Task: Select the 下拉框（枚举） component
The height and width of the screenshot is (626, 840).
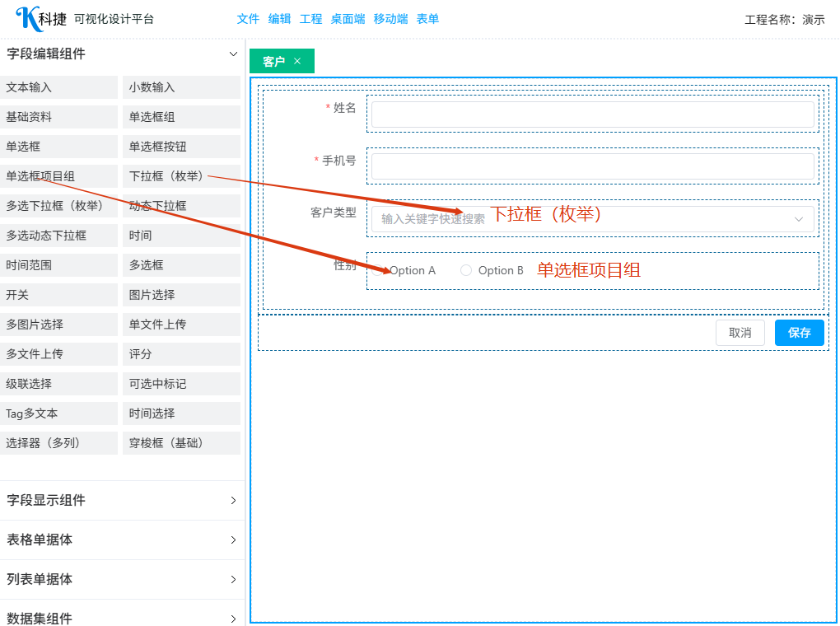Action: coord(181,176)
